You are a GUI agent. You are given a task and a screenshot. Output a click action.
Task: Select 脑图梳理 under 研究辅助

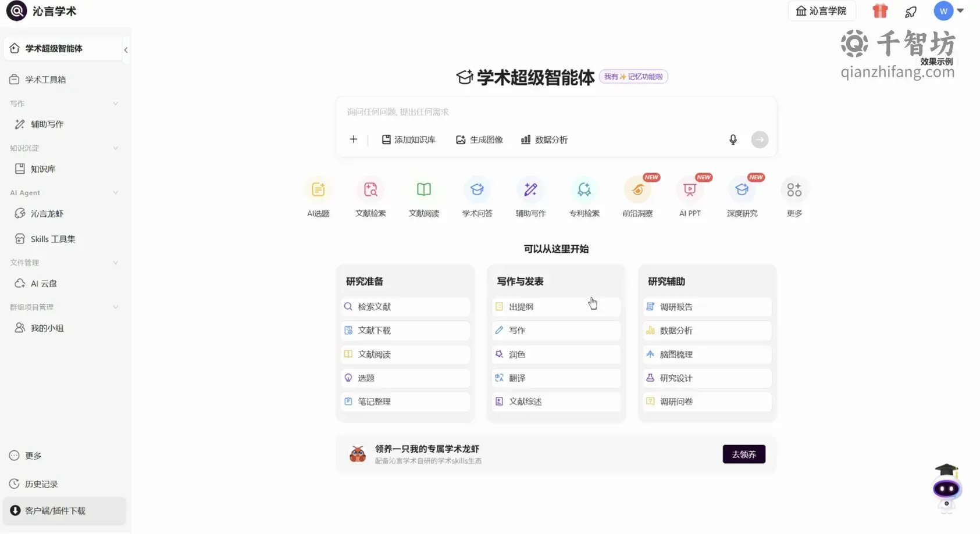point(707,354)
